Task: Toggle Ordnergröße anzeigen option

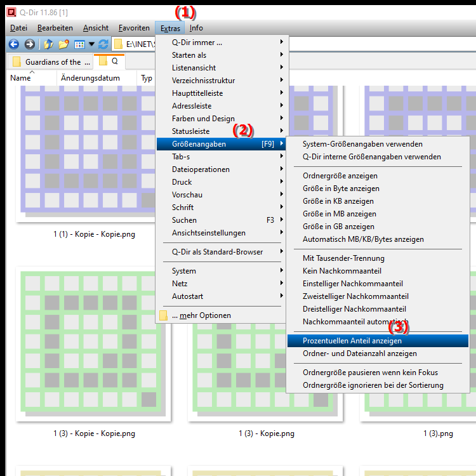Action: [x=378, y=176]
